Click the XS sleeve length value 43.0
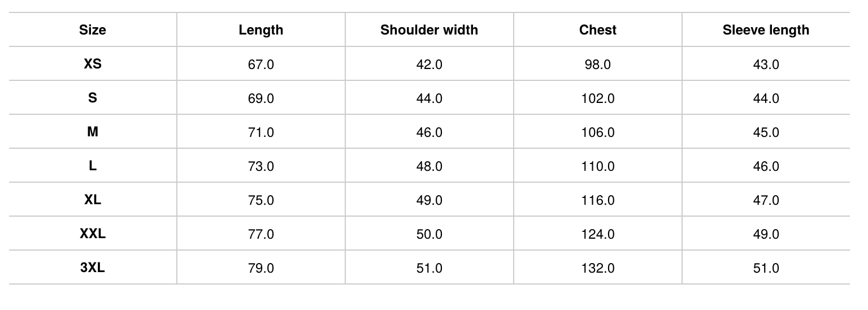Image resolution: width=868 pixels, height=310 pixels. (766, 64)
